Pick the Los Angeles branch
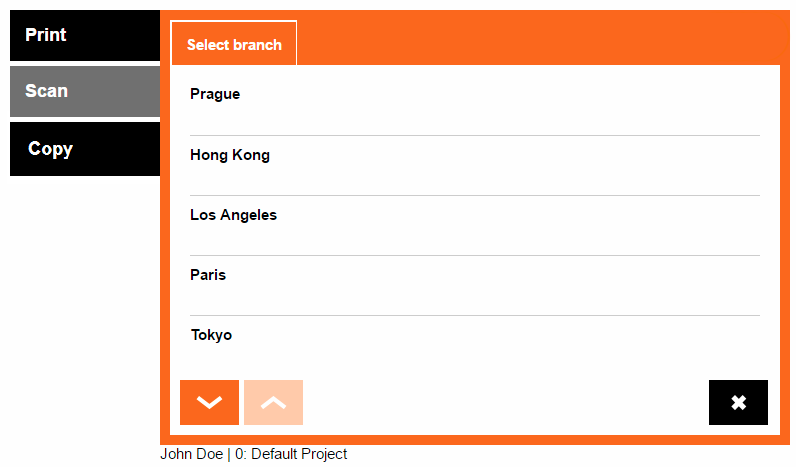This screenshot has height=467, width=796. tap(233, 215)
